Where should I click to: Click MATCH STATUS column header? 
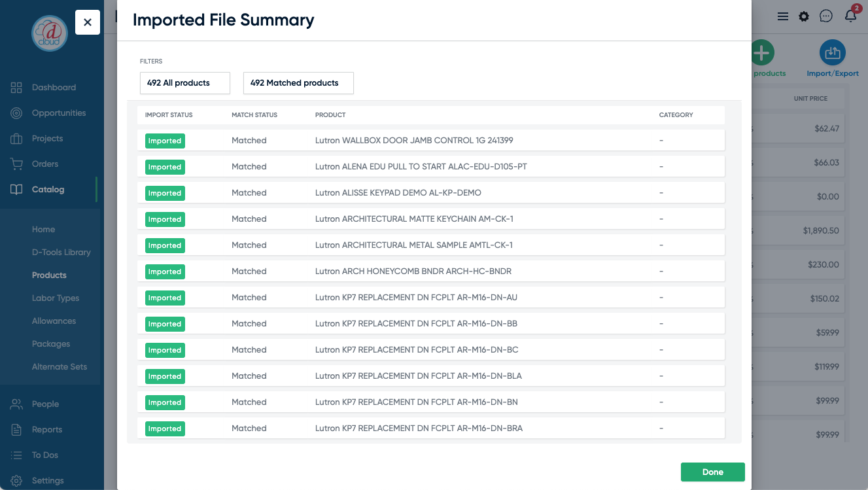[254, 115]
